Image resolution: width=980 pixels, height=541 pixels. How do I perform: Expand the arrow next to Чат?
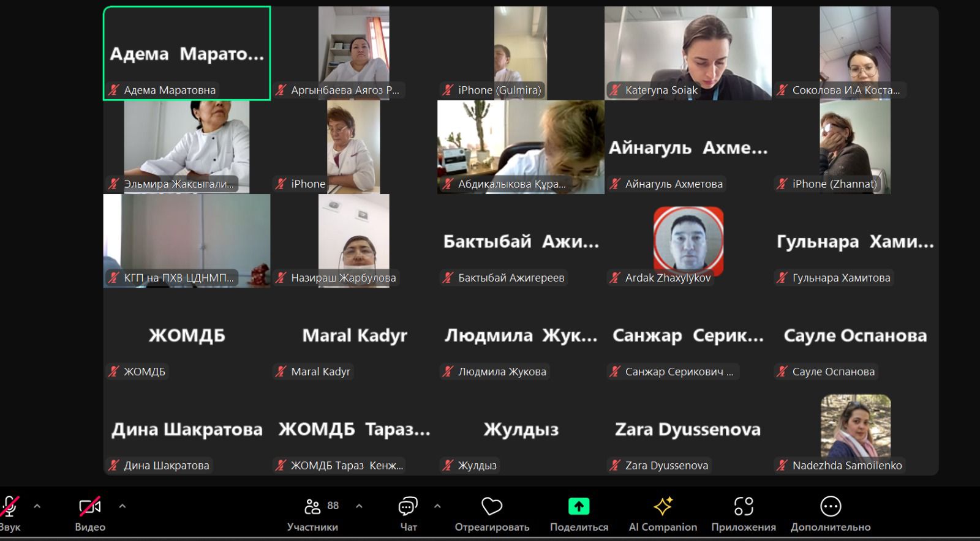tap(437, 506)
